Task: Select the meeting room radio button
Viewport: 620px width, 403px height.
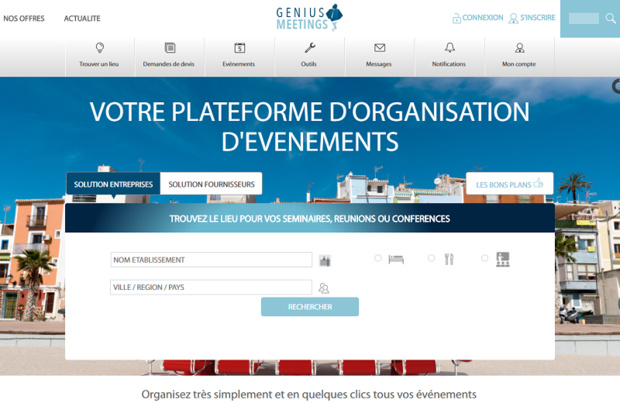Action: [484, 258]
